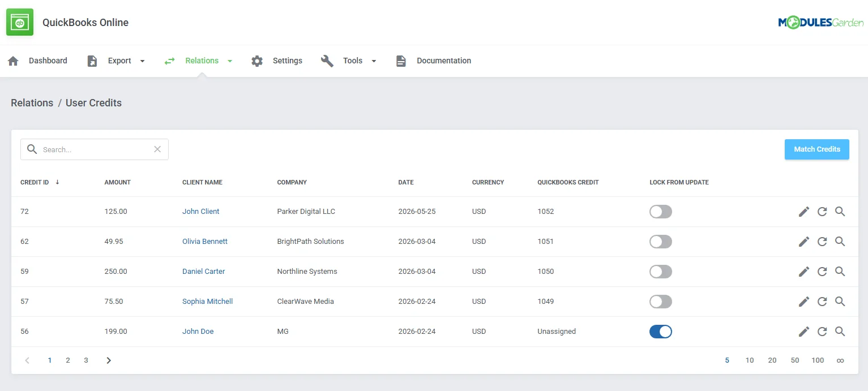This screenshot has height=391, width=868.
Task: Open details magnifier for Olivia Bennett row
Action: (840, 242)
